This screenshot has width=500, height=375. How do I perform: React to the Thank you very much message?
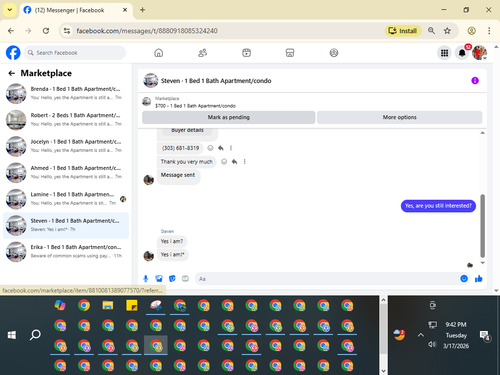[x=224, y=162]
